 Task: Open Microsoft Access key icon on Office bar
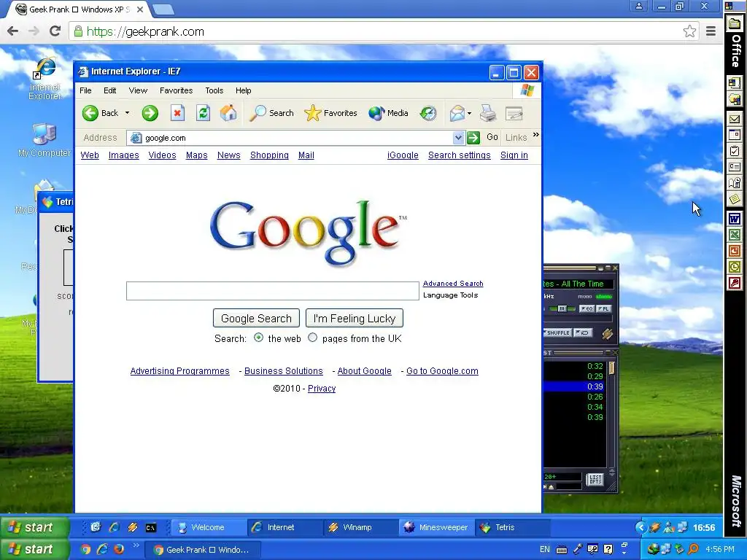coord(734,284)
